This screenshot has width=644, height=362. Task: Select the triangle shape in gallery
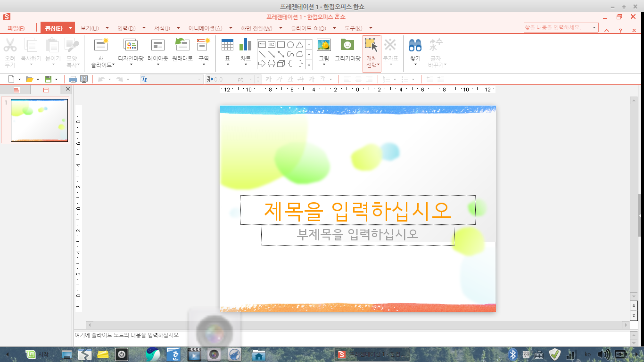(x=299, y=45)
